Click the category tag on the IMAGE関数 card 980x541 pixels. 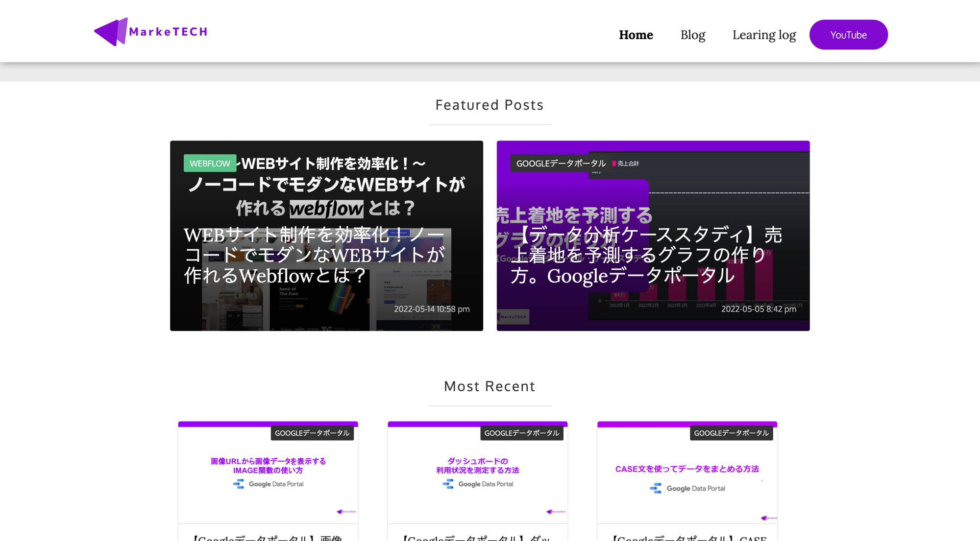point(312,433)
